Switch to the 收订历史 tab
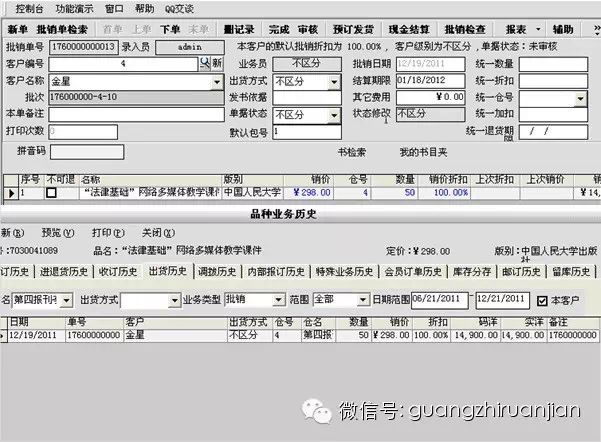 118,271
